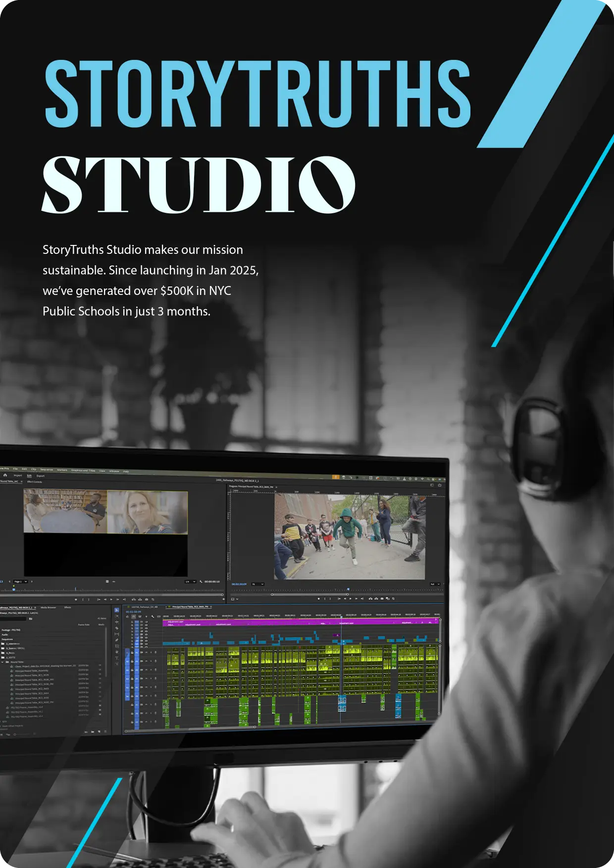Click Extract button in Program monitor
This screenshot has height=868, width=614.
coord(376,599)
